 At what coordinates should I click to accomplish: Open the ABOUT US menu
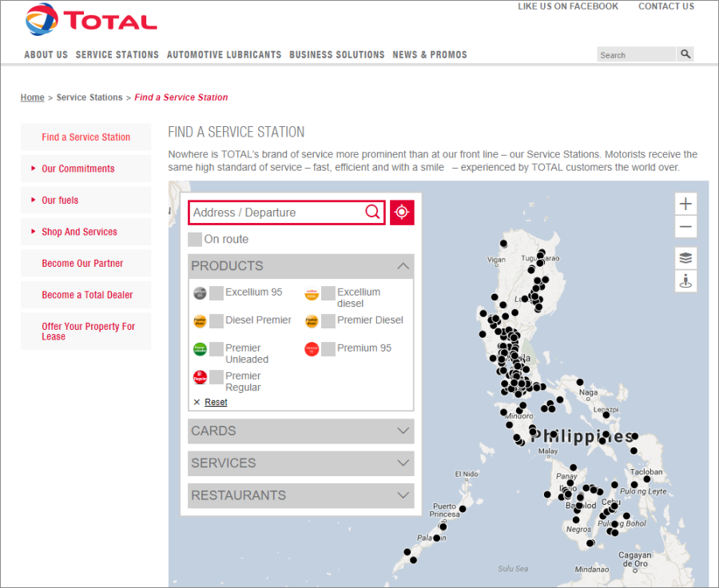[x=46, y=54]
